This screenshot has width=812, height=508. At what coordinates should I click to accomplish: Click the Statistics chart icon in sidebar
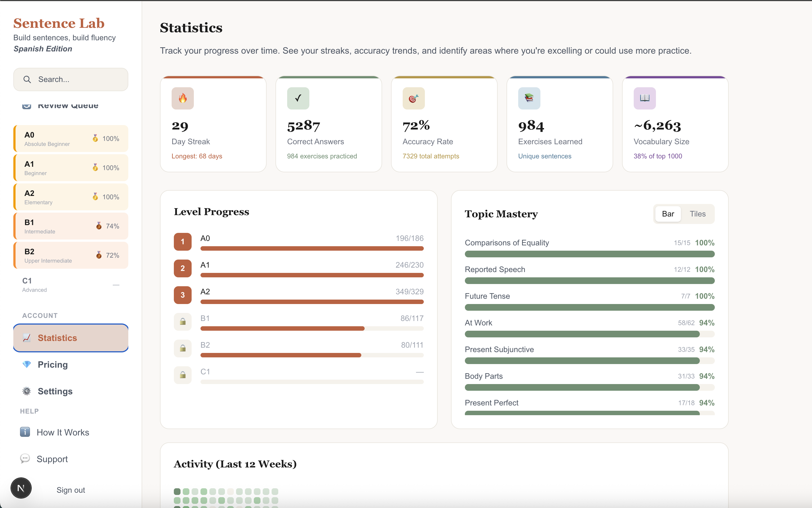click(26, 338)
